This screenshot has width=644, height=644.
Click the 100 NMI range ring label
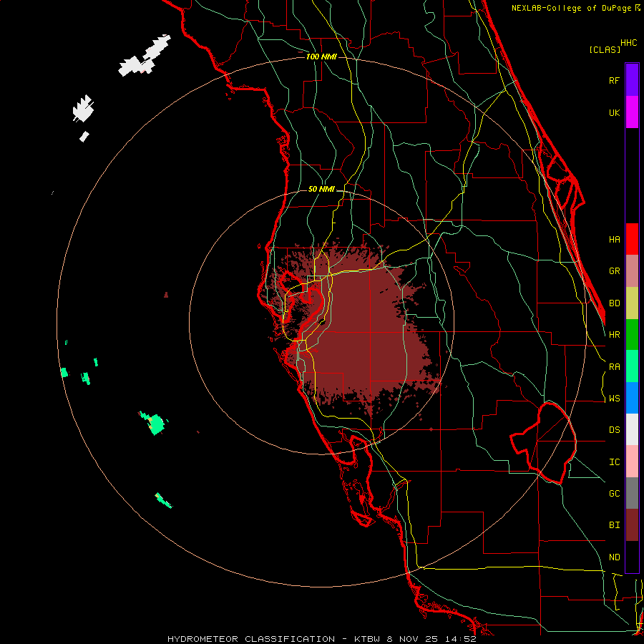(321, 57)
